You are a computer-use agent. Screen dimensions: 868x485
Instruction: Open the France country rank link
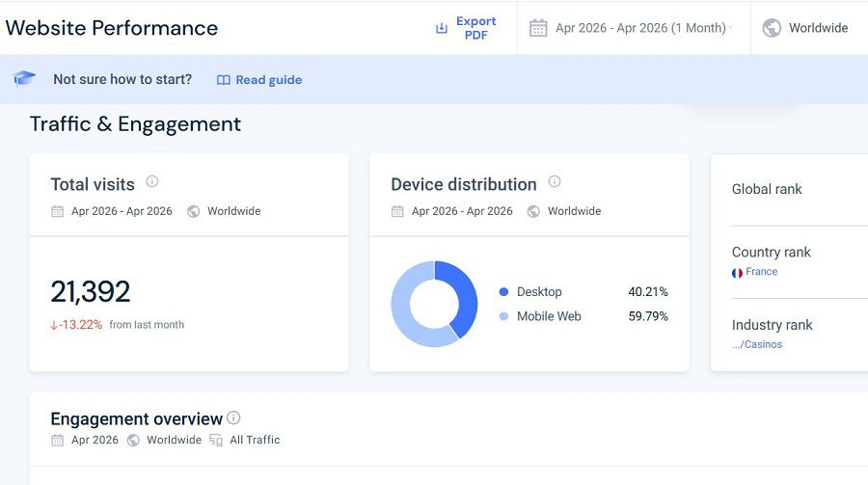(x=761, y=271)
